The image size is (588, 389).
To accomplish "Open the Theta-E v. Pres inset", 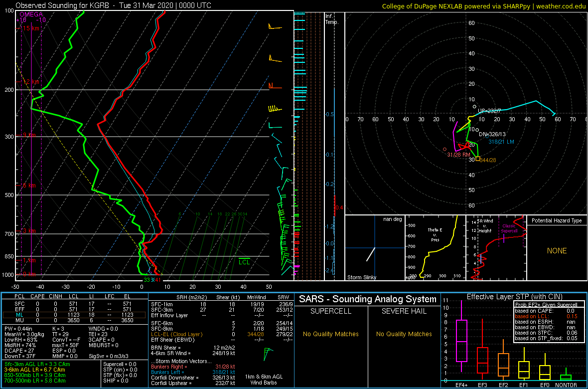I will (435, 248).
